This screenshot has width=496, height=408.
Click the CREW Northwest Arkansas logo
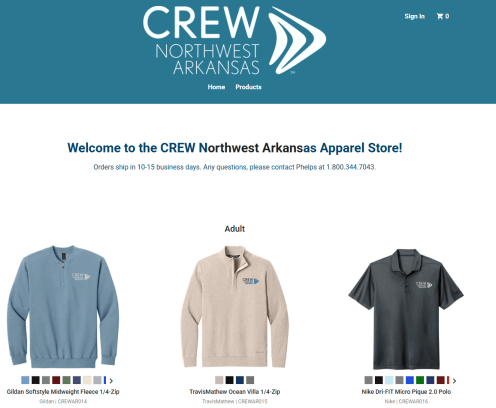pos(234,40)
